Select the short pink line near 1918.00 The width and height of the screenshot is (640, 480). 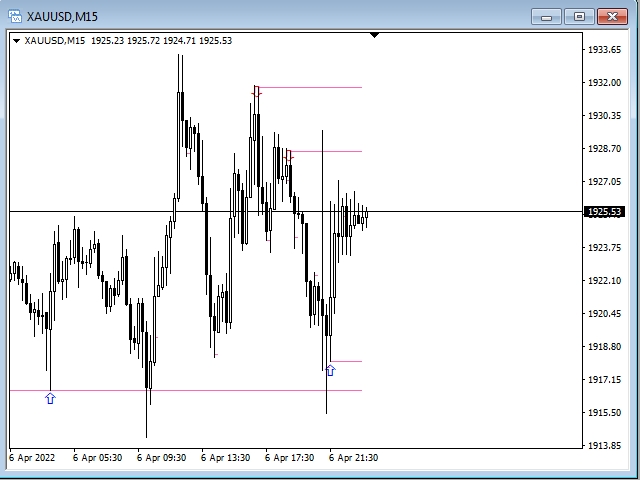click(x=346, y=361)
